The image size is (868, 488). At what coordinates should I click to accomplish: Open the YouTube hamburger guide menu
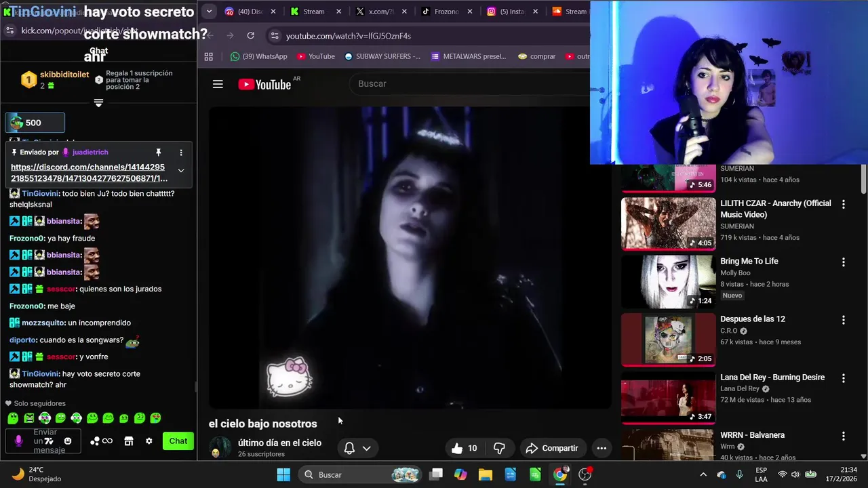pyautogui.click(x=218, y=84)
